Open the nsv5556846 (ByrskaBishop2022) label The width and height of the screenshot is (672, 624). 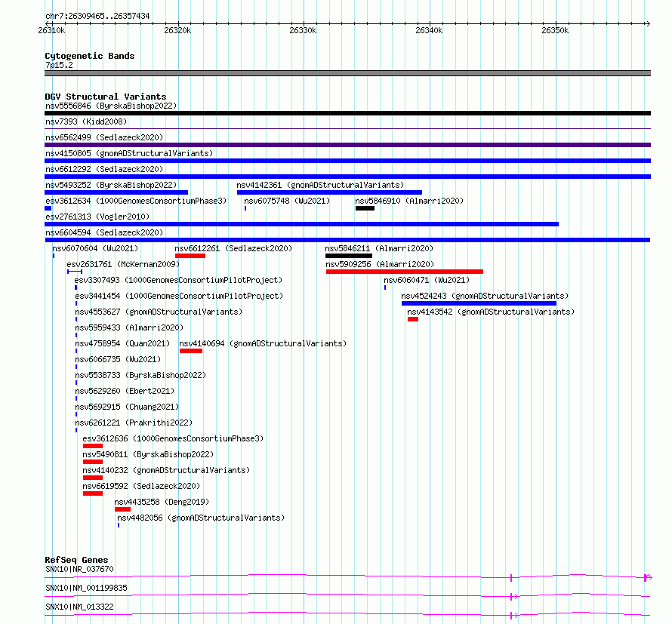111,106
